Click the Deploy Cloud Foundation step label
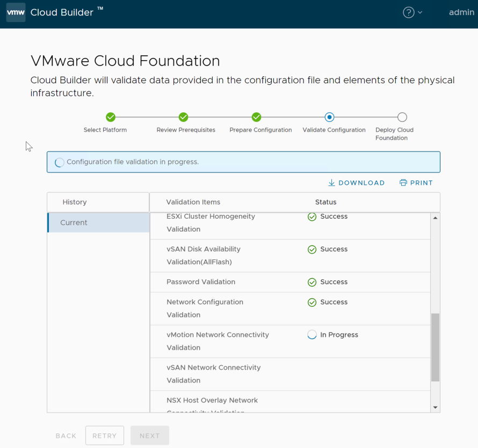This screenshot has width=478, height=448. tap(394, 134)
